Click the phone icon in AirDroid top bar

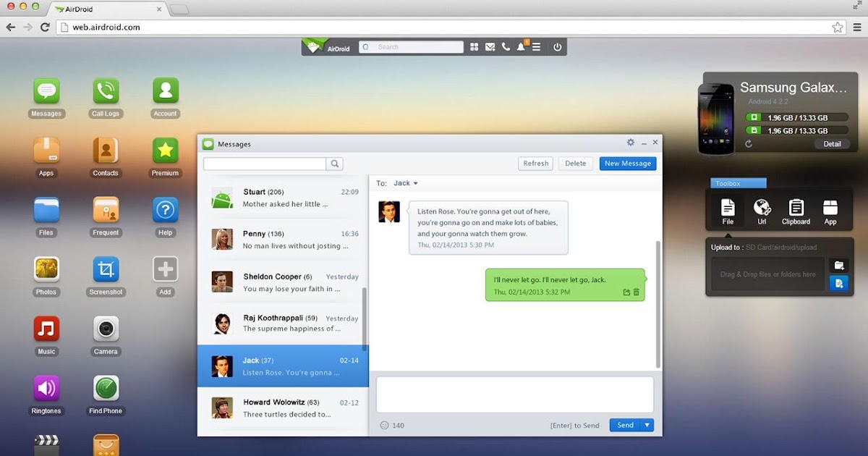pos(506,47)
